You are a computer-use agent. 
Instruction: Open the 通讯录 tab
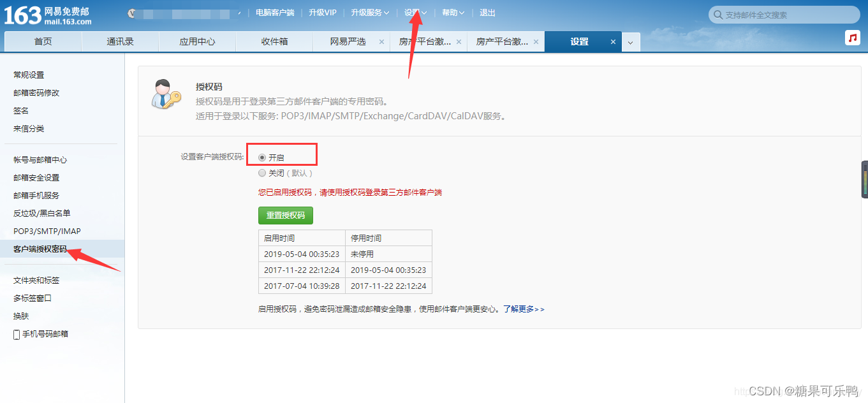(x=119, y=41)
